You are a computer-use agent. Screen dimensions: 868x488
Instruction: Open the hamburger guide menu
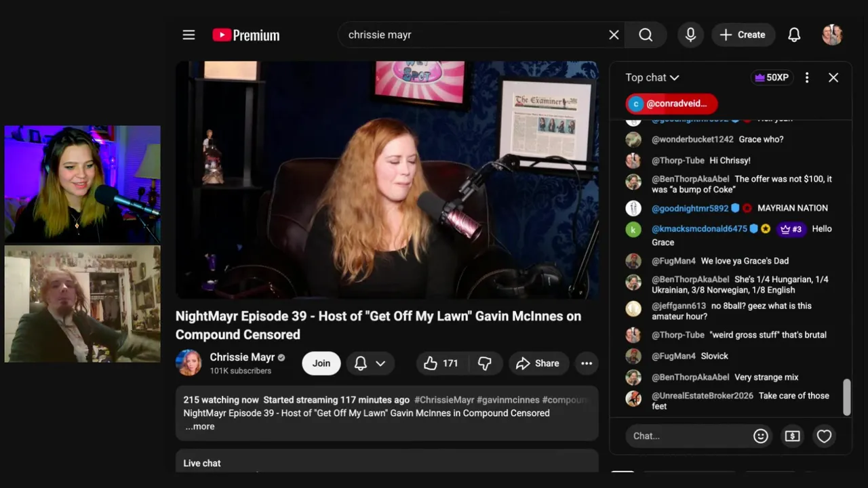(x=189, y=35)
